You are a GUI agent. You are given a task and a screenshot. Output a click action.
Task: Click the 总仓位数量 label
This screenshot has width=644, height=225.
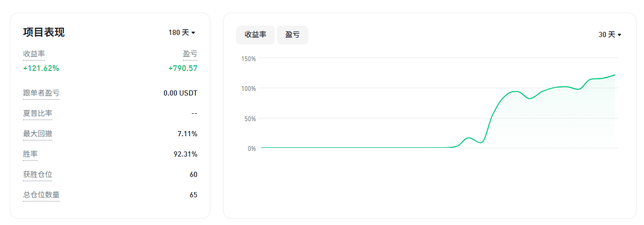click(x=41, y=195)
